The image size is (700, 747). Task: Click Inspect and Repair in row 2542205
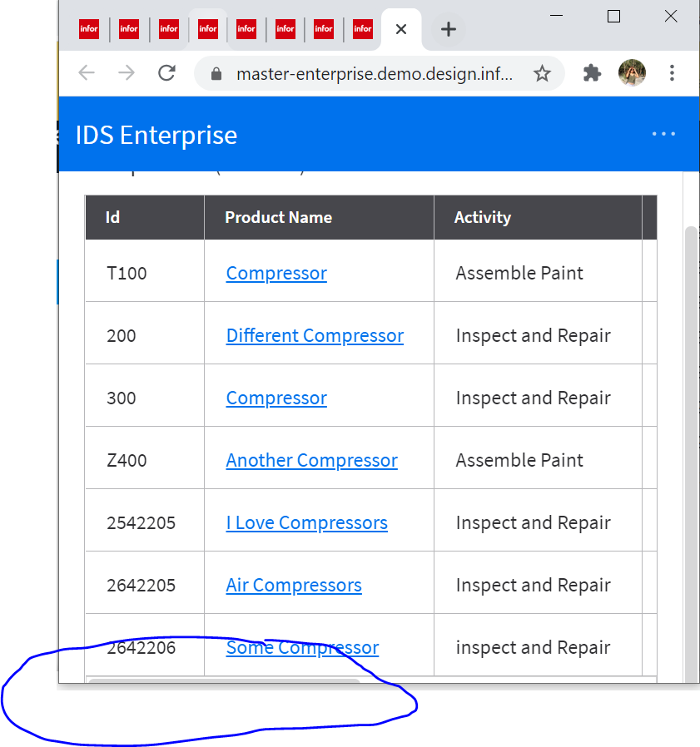tap(533, 523)
